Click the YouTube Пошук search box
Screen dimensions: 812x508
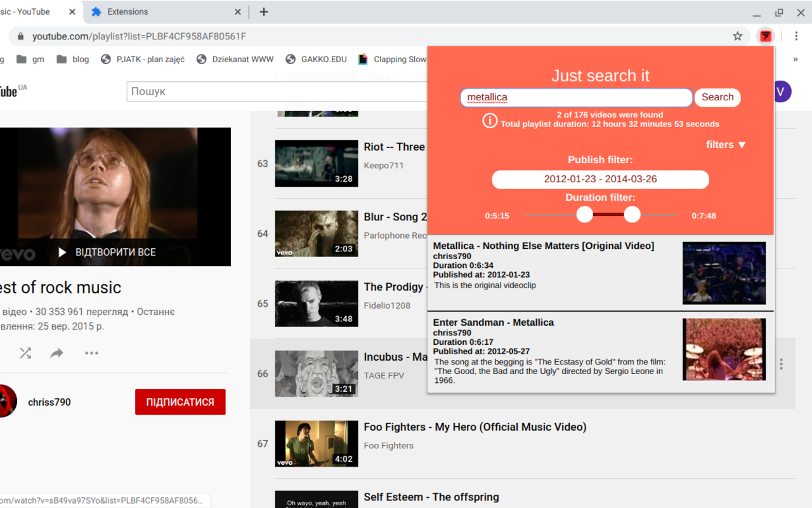(x=277, y=91)
